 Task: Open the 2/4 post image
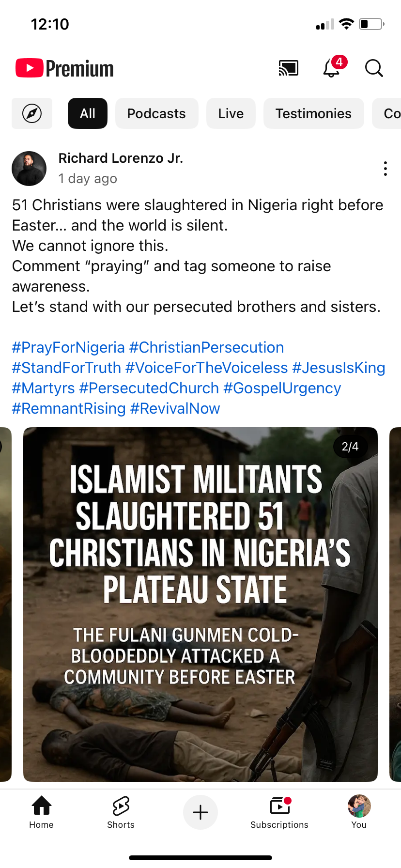[x=200, y=604]
